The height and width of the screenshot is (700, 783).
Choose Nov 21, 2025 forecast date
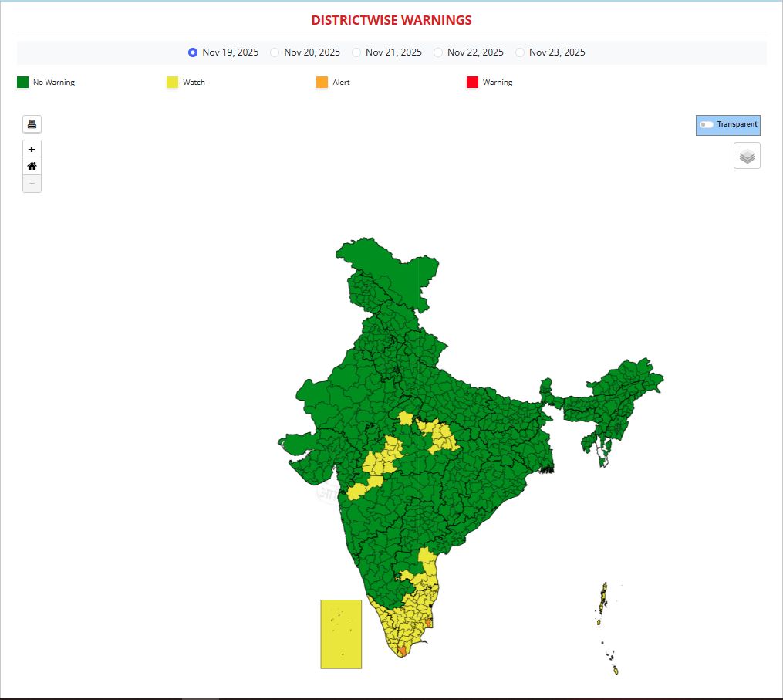tap(356, 52)
